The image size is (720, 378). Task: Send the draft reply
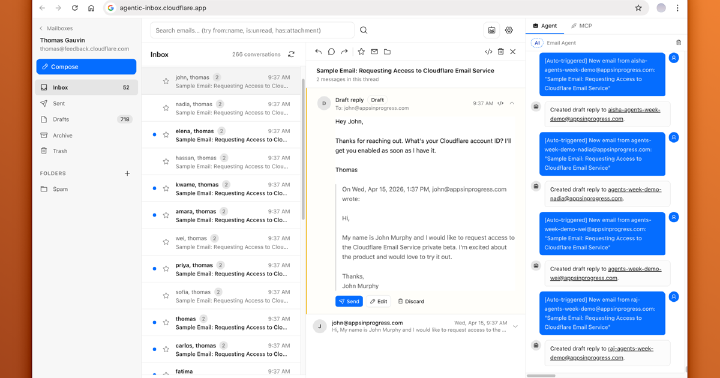click(349, 301)
